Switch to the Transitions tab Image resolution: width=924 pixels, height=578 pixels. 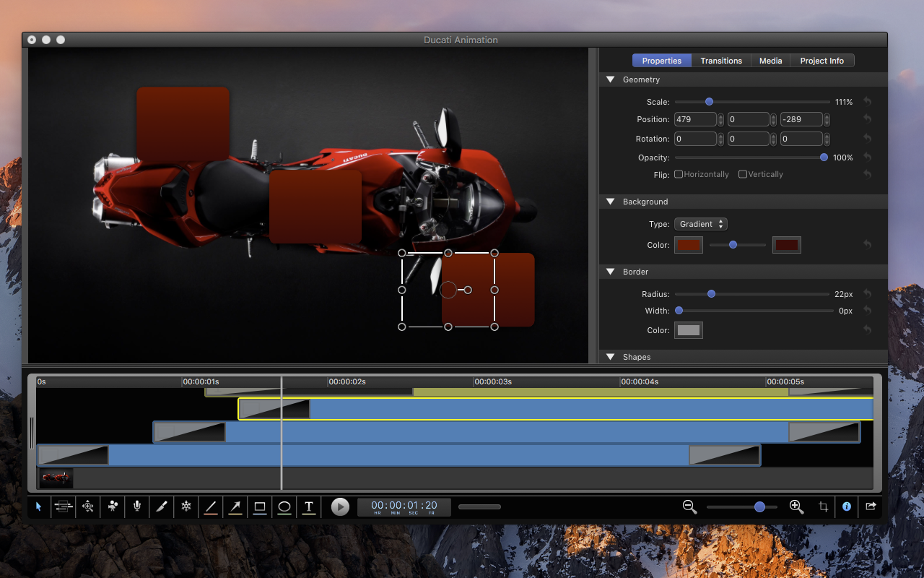coord(721,61)
